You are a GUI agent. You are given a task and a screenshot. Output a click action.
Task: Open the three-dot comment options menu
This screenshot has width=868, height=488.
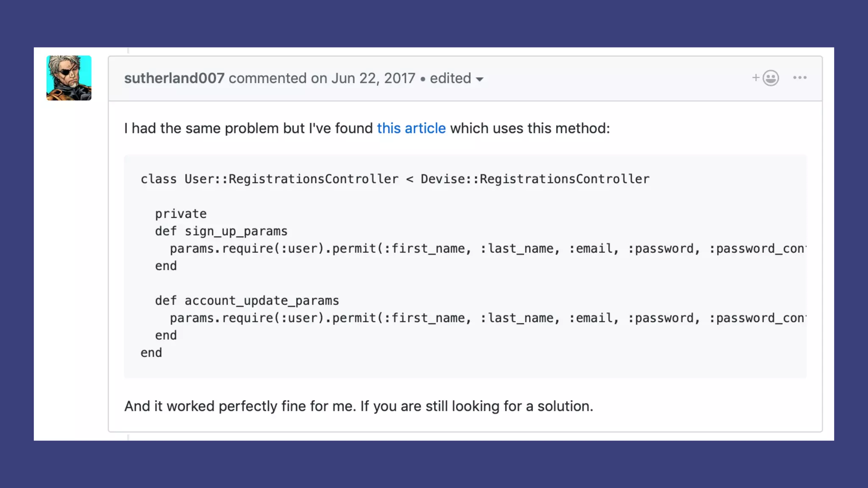(x=800, y=78)
